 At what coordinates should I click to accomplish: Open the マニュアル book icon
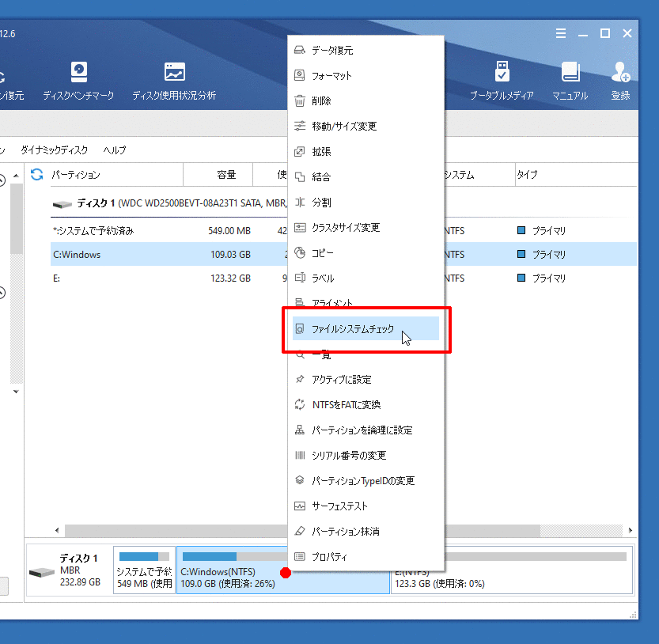coord(570,73)
